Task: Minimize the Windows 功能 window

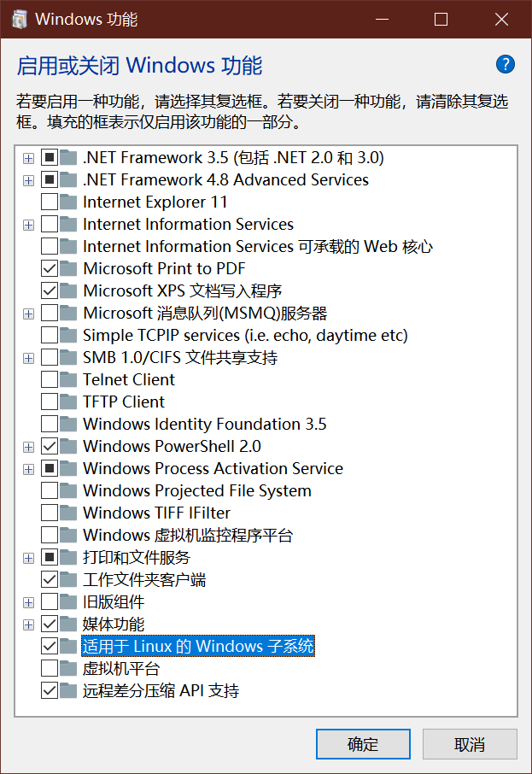Action: click(382, 20)
